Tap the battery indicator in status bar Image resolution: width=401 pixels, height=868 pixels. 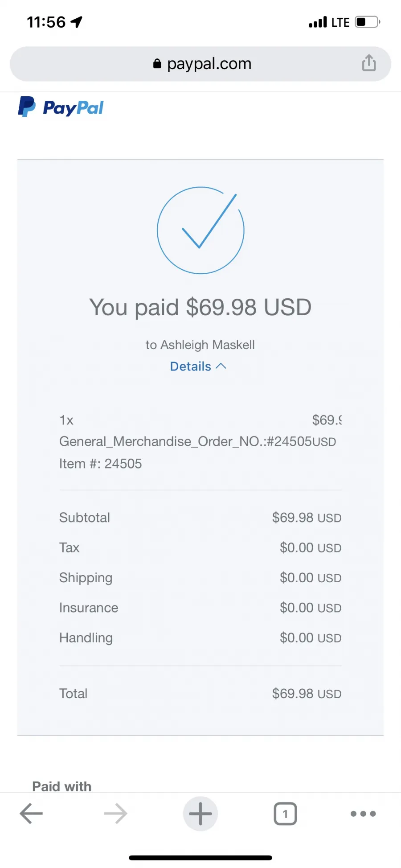click(x=368, y=22)
